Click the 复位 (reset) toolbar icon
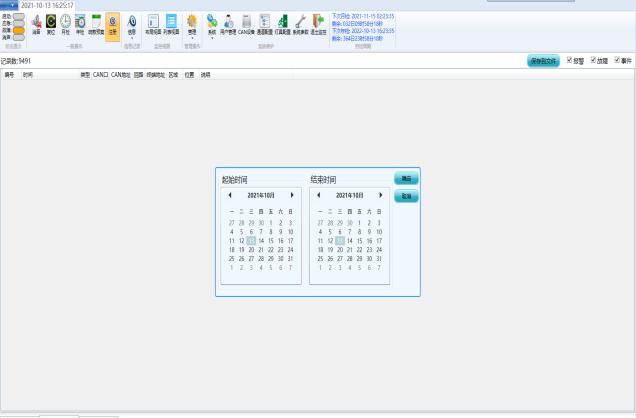Screen dimensions: 636x418 (x=51, y=22)
